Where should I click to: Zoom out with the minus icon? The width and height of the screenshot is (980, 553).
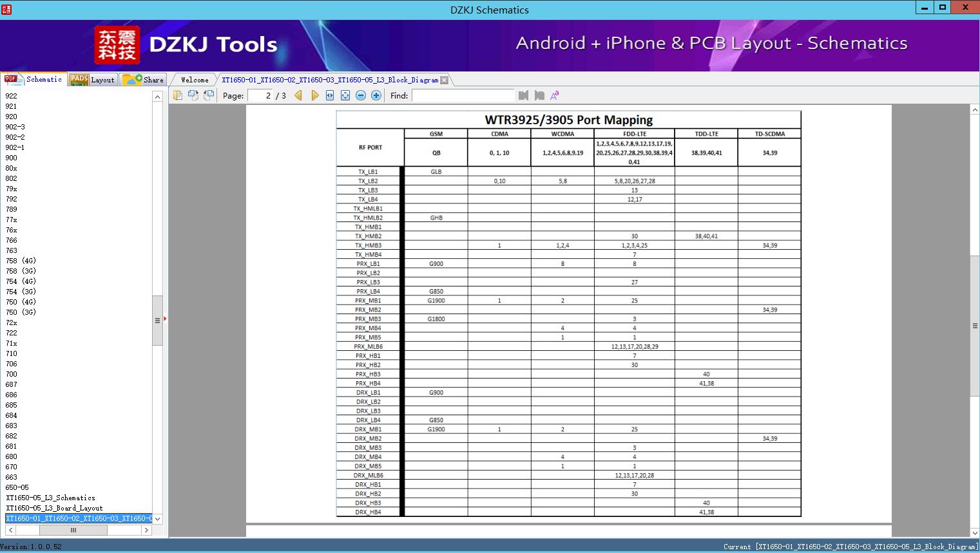point(361,95)
